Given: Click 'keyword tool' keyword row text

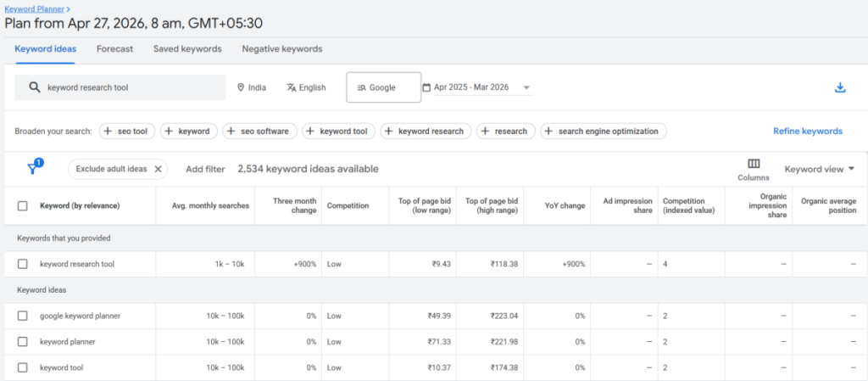Looking at the screenshot, I should click(x=61, y=367).
